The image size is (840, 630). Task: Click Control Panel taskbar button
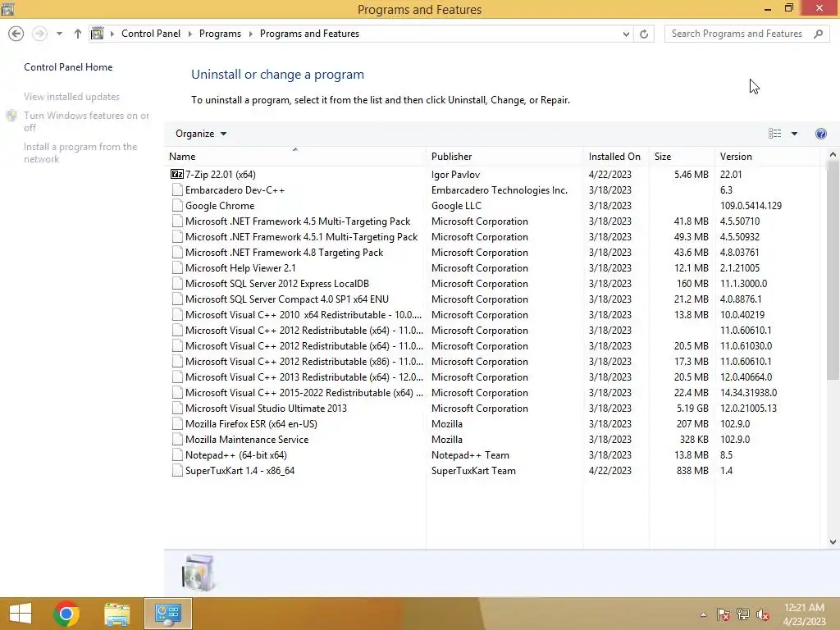[x=167, y=614]
